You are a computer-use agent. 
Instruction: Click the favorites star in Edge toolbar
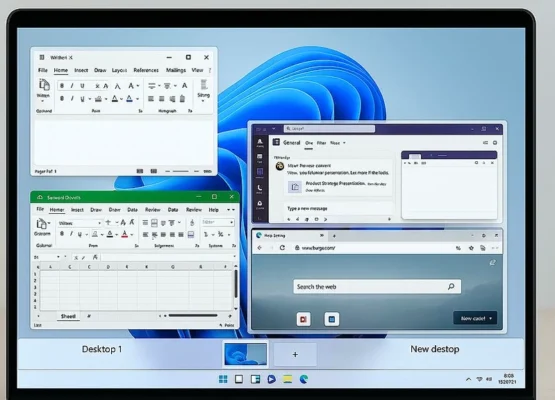(x=471, y=248)
